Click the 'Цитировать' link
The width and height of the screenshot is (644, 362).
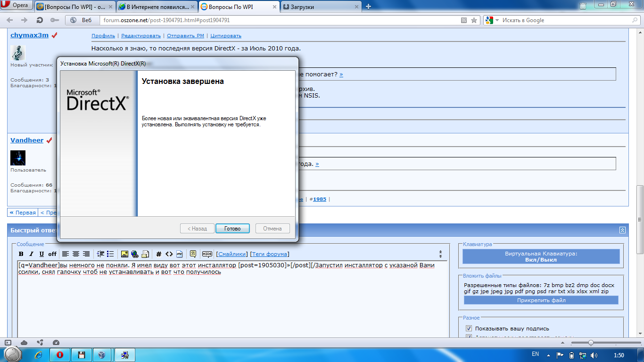[x=226, y=35]
